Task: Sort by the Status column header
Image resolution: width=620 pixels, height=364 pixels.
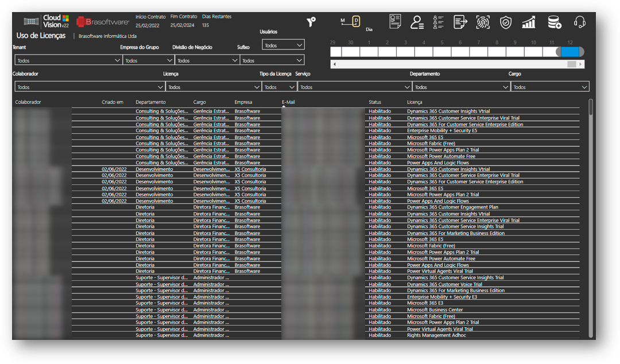Action: point(375,102)
